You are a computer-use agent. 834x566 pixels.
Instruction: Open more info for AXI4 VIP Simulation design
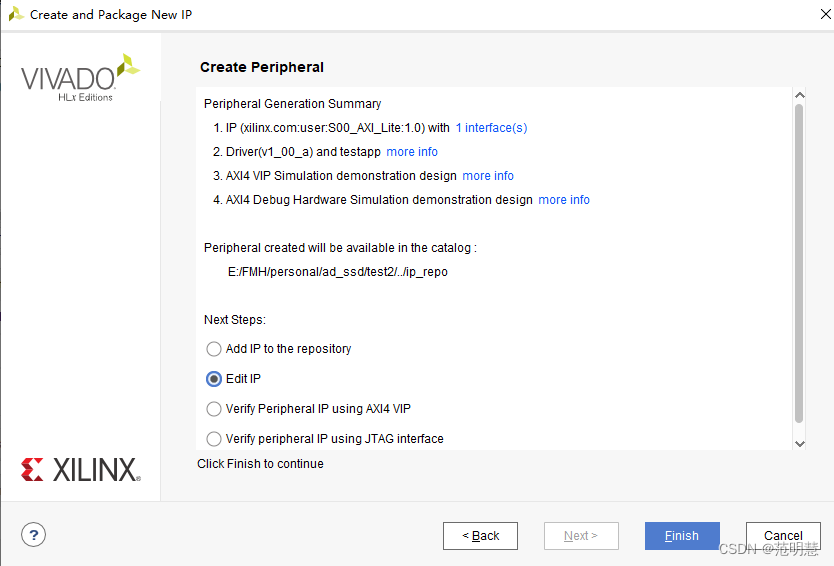(x=488, y=176)
